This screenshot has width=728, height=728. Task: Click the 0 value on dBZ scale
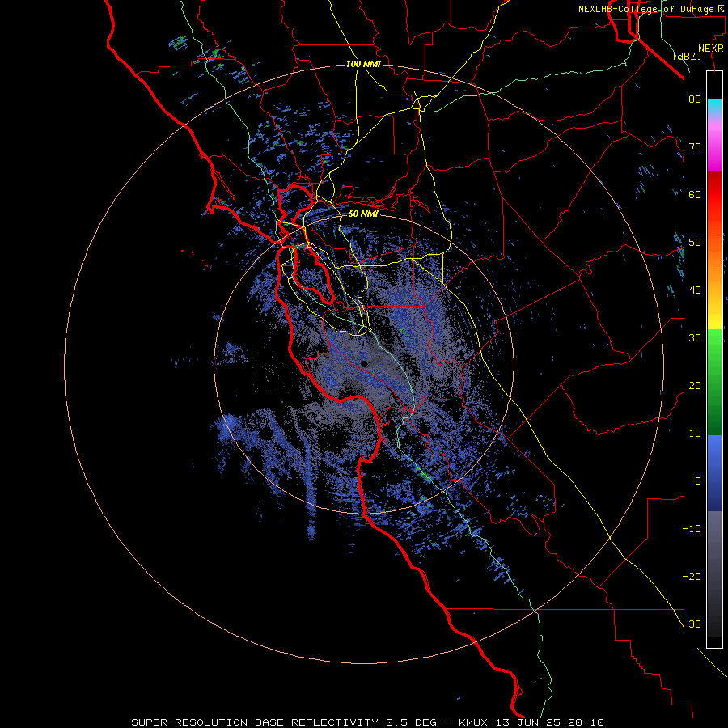coord(698,481)
